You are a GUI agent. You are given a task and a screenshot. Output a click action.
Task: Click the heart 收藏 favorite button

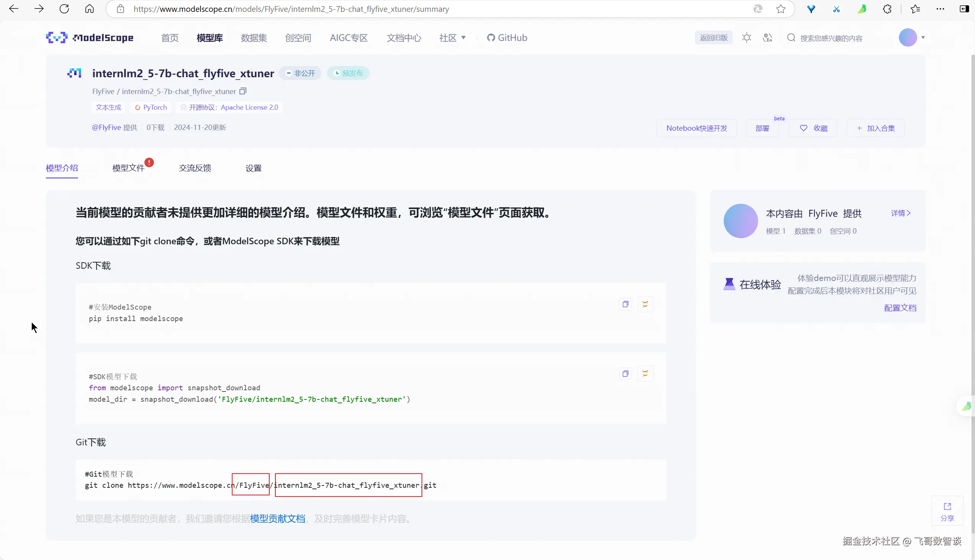(813, 128)
